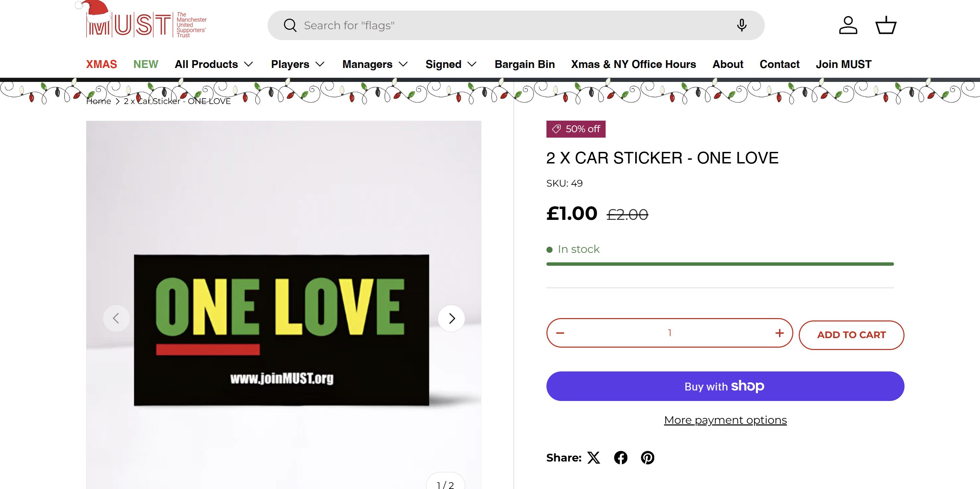This screenshot has height=489, width=980.
Task: Click the ADD TO CART button
Action: point(851,335)
